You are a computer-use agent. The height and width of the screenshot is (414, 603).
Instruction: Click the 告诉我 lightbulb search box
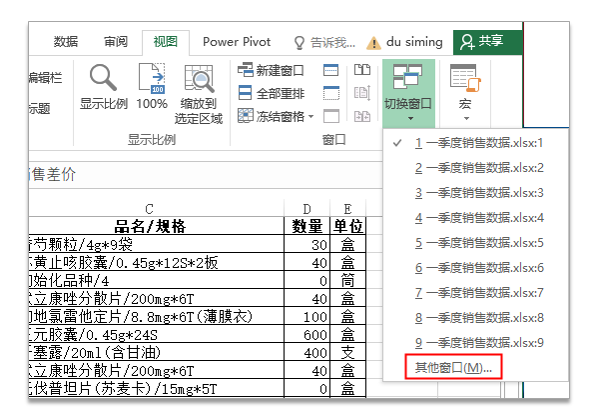click(x=325, y=42)
